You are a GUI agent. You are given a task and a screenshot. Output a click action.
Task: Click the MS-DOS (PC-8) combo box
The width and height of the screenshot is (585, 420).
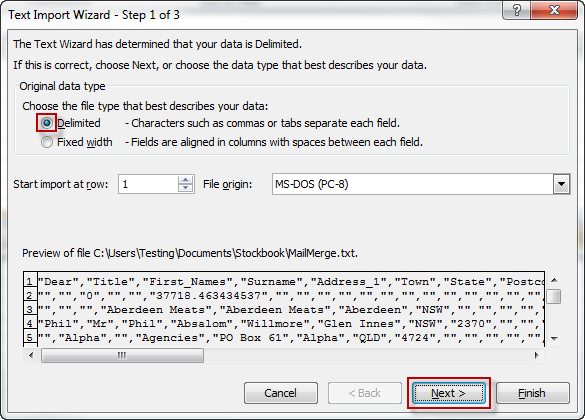pos(421,184)
